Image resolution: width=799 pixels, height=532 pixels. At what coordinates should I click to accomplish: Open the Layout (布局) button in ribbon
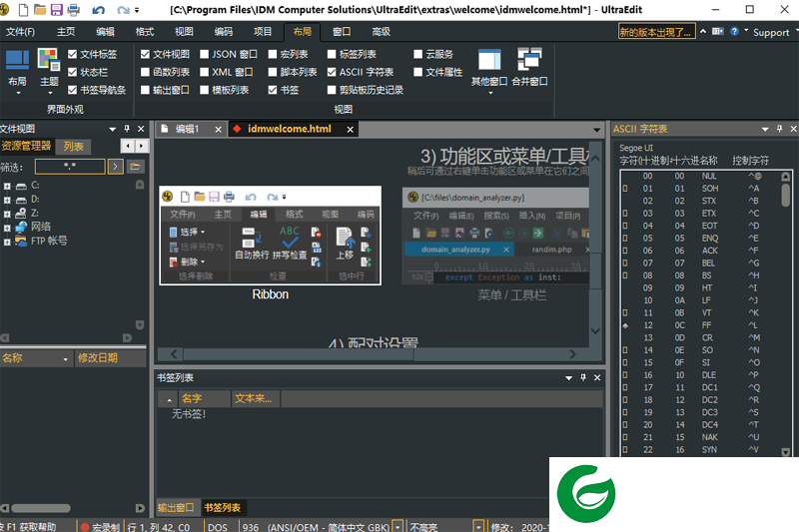click(17, 71)
